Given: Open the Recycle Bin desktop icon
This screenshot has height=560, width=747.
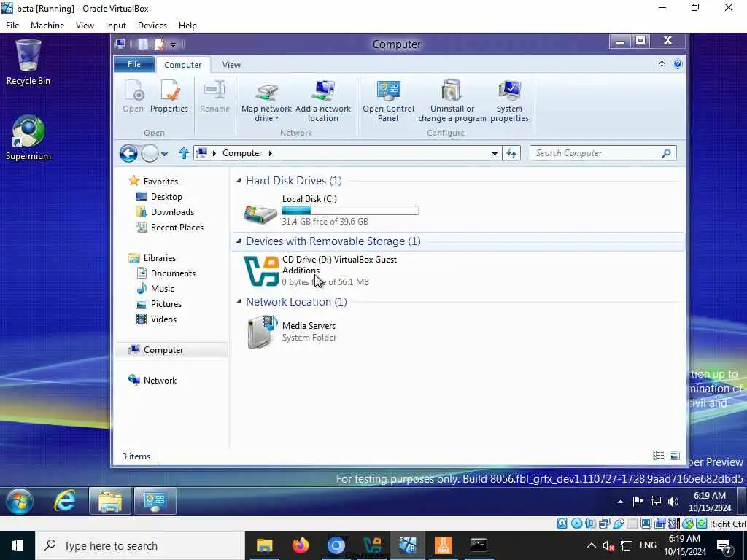Looking at the screenshot, I should pyautogui.click(x=28, y=63).
